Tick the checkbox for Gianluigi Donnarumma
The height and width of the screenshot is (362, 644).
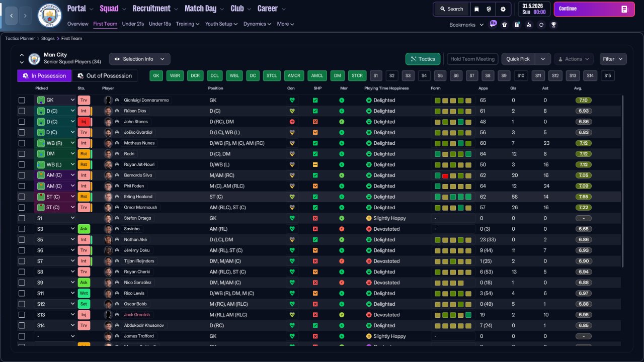[22, 101]
